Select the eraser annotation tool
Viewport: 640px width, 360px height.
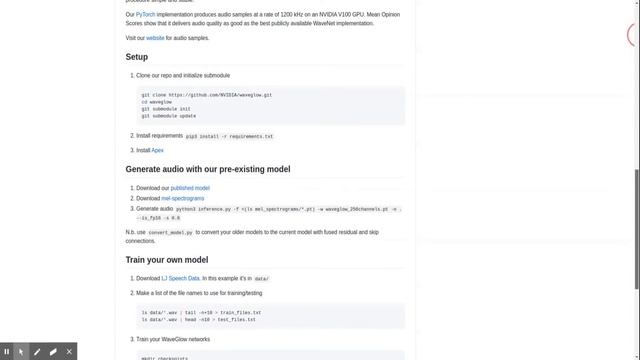pos(53,351)
